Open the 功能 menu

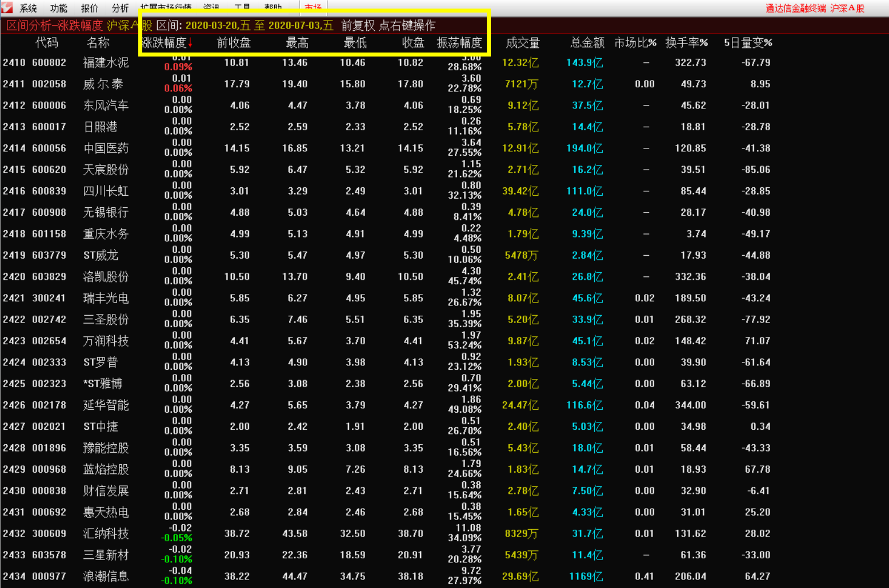pos(58,8)
